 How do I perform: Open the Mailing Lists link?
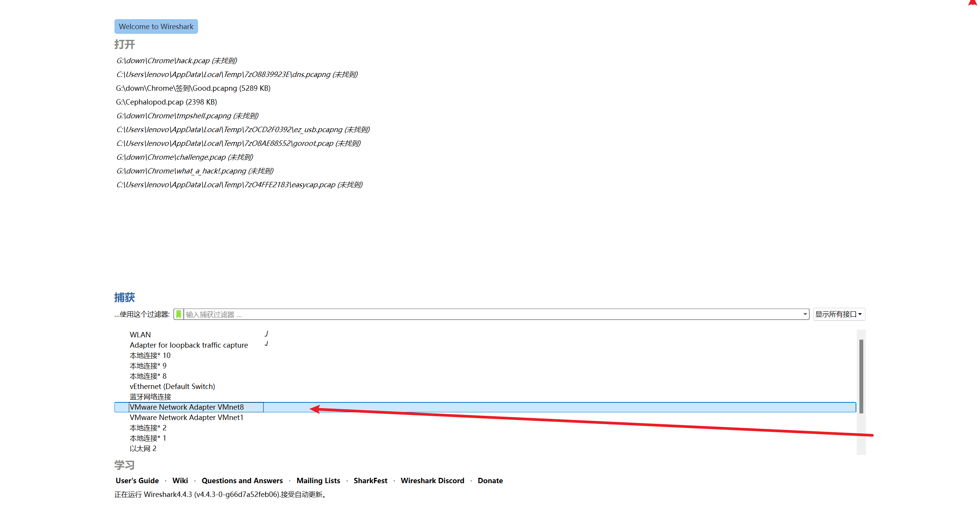point(318,480)
